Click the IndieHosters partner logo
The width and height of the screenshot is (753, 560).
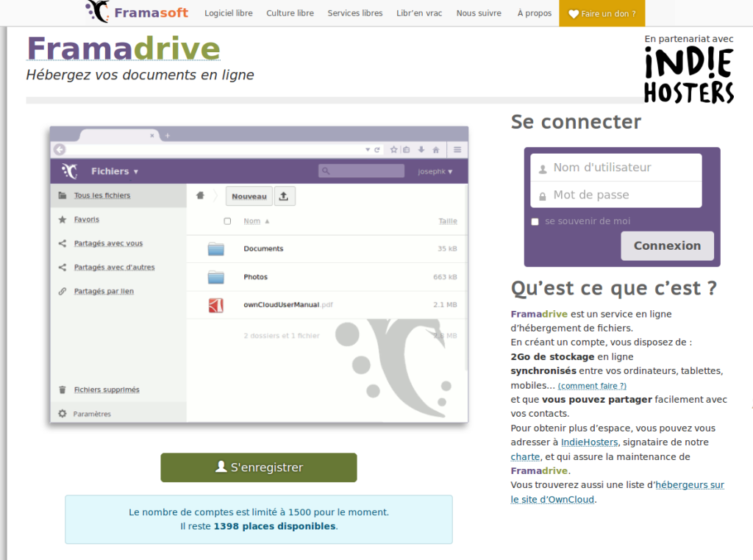689,75
